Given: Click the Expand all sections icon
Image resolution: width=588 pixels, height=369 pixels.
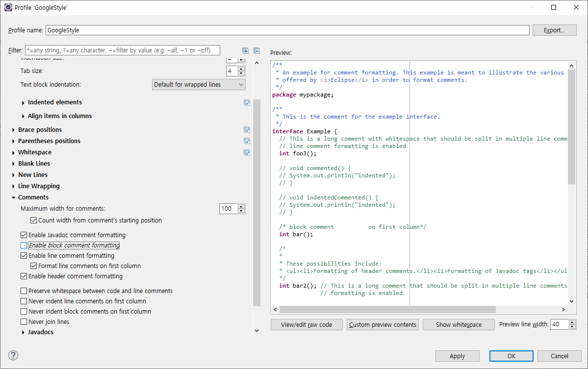Looking at the screenshot, I should tap(245, 50).
